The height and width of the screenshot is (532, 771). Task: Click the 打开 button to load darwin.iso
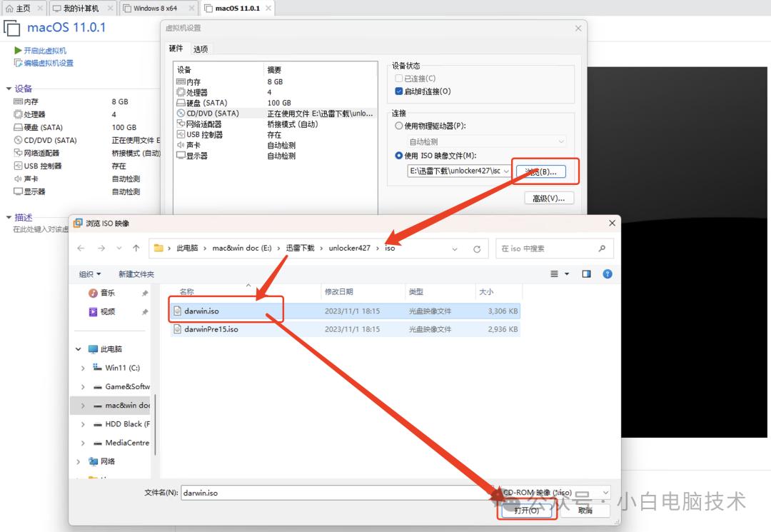tap(527, 510)
